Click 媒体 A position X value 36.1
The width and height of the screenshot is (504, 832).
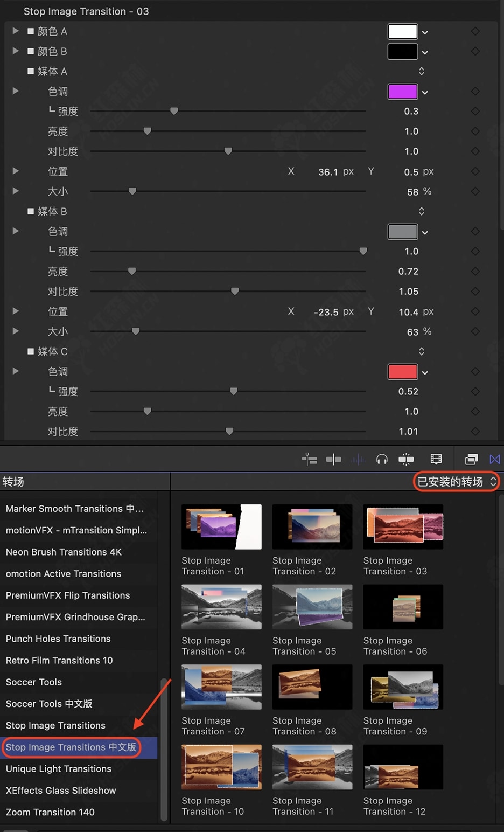click(x=328, y=172)
